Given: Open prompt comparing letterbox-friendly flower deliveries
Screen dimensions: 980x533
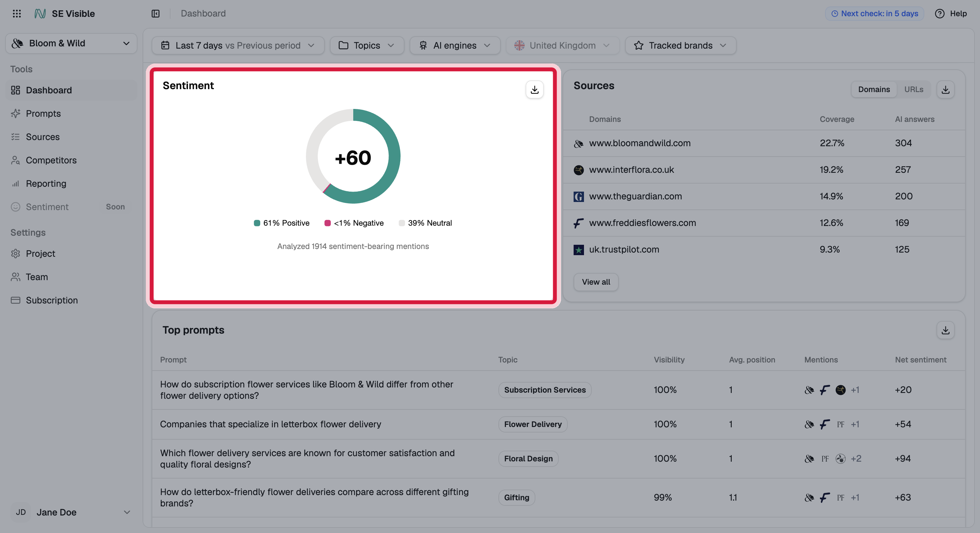Looking at the screenshot, I should pos(314,498).
